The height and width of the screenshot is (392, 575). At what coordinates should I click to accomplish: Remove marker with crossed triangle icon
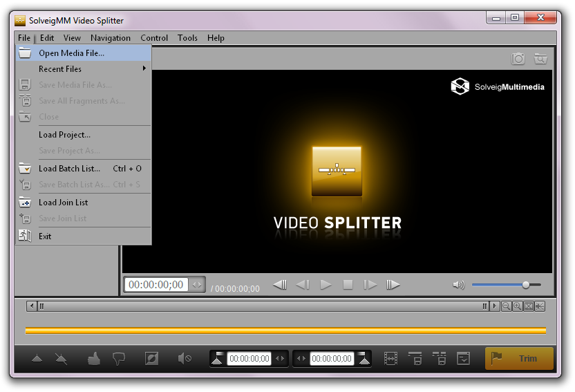coord(61,358)
